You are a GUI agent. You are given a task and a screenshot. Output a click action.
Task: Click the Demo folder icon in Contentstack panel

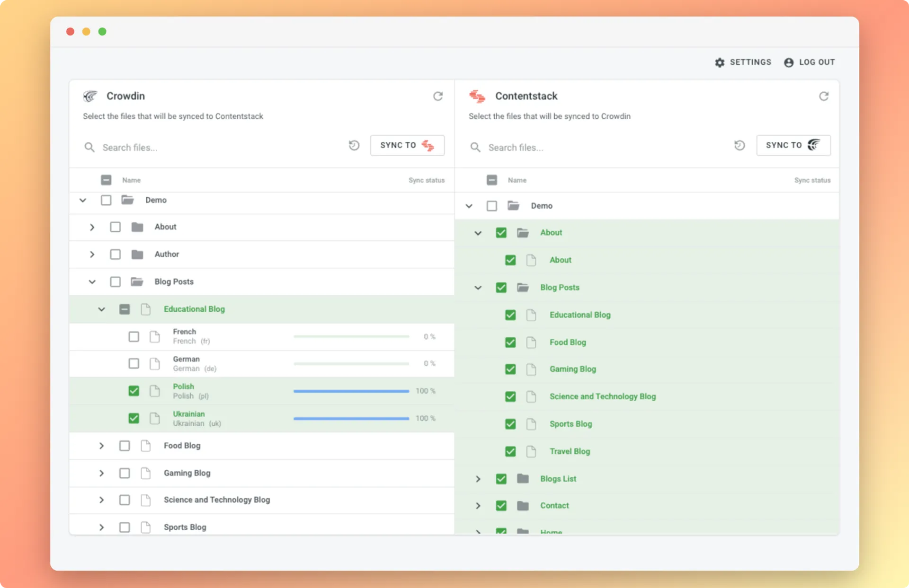513,205
